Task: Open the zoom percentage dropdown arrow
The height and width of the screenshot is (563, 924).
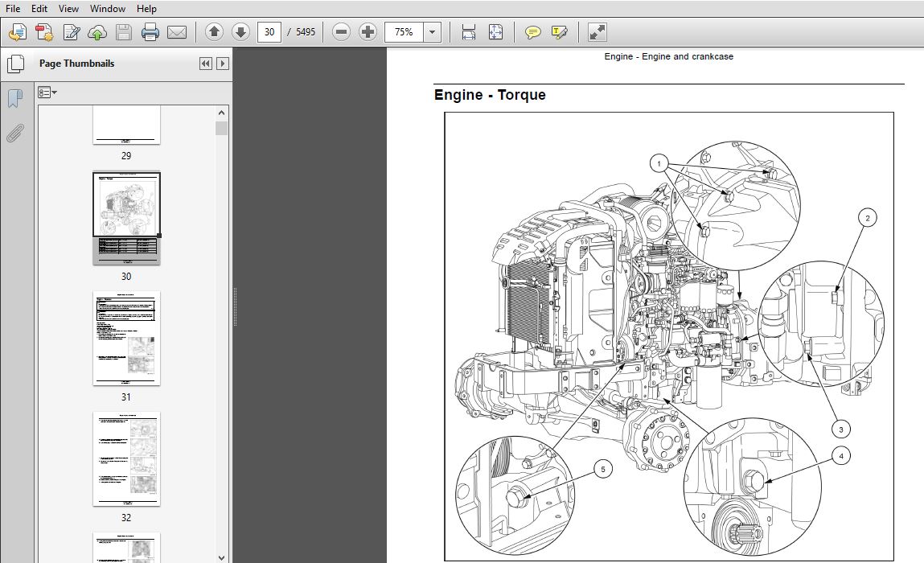Action: [x=432, y=32]
